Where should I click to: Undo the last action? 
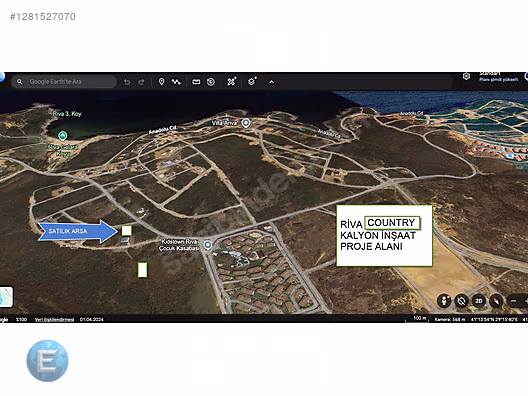click(x=127, y=82)
